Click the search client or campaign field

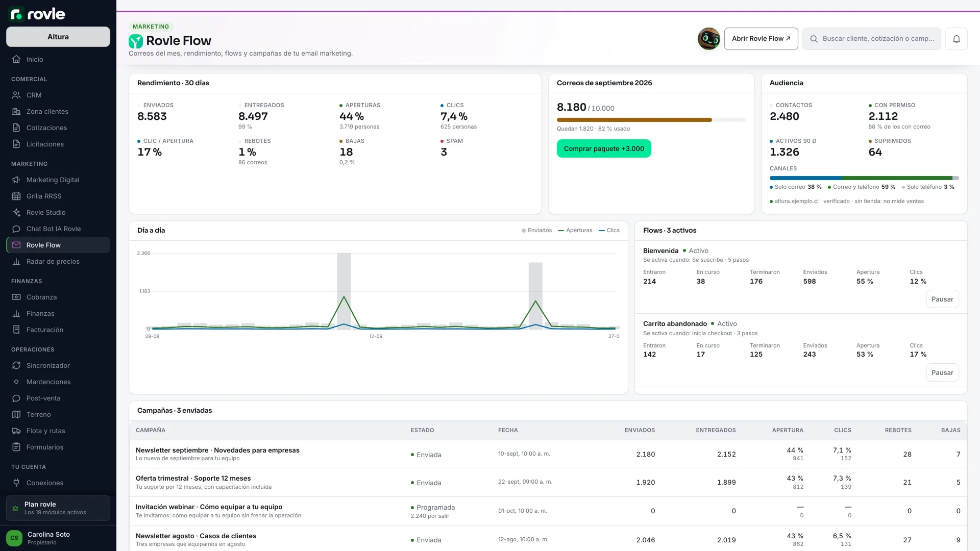pyautogui.click(x=872, y=39)
